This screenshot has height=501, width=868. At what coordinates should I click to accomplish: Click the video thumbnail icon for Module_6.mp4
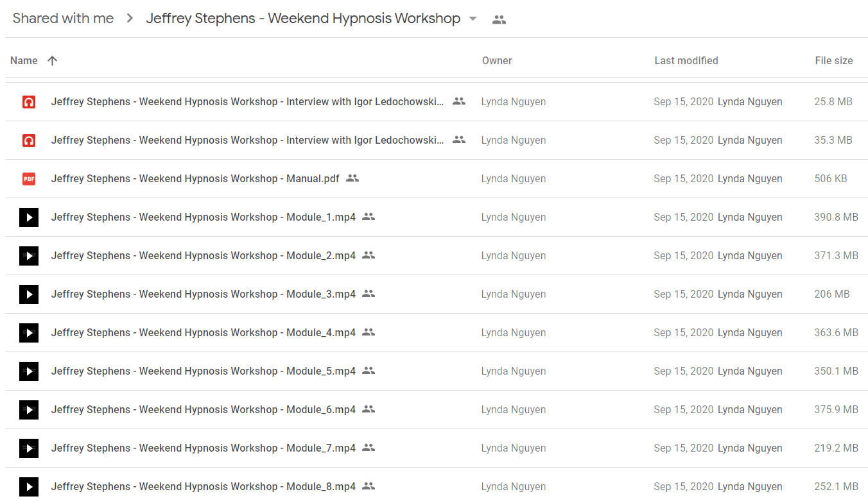point(29,410)
